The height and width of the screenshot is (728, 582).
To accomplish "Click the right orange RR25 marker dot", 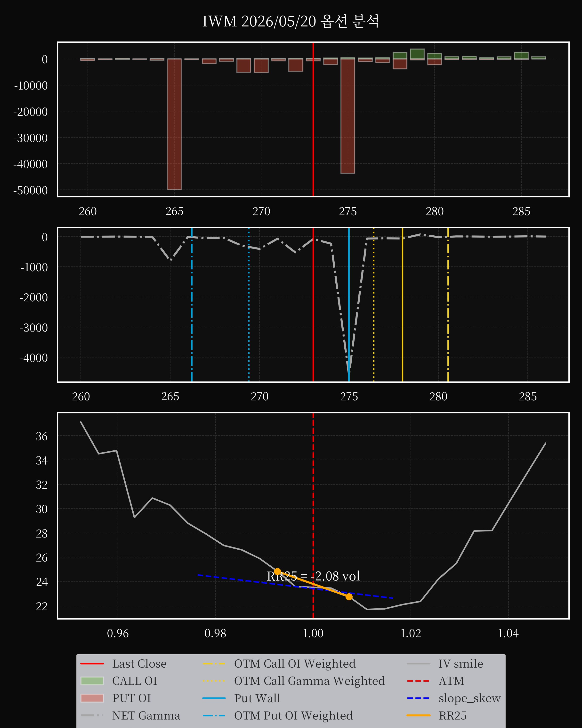I will pos(349,597).
